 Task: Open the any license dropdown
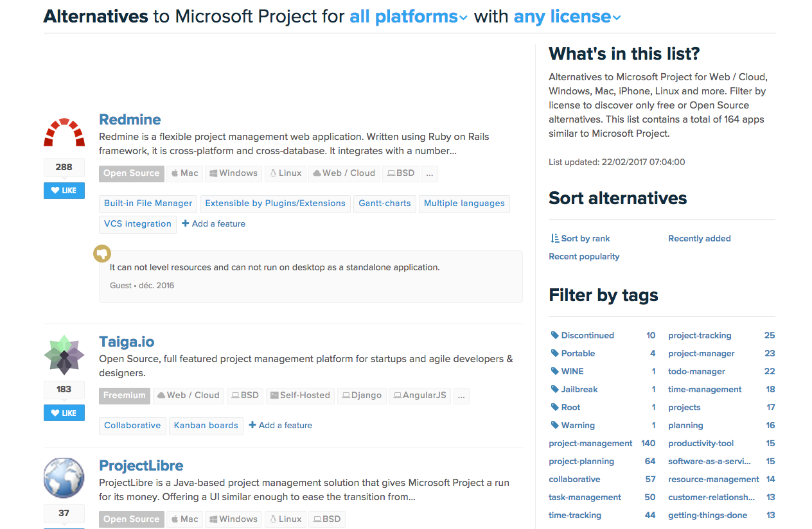(567, 17)
